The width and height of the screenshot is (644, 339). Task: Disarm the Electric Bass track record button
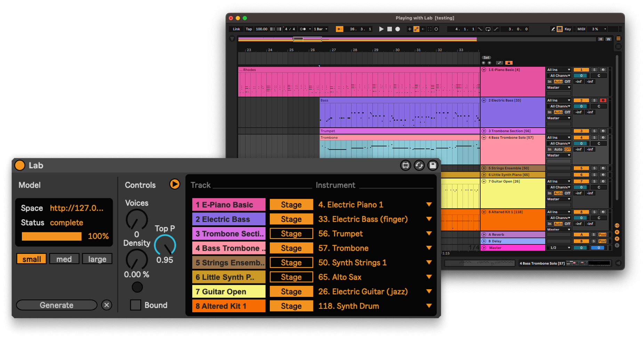click(603, 100)
